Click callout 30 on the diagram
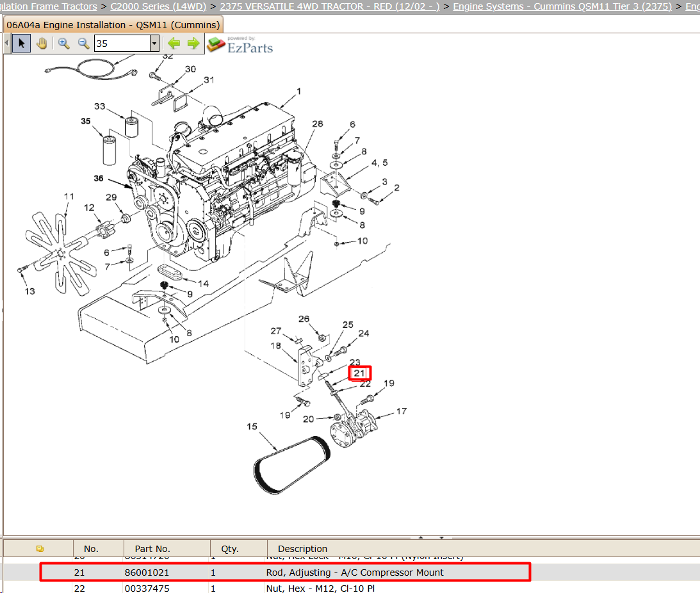This screenshot has height=593, width=700. click(190, 69)
